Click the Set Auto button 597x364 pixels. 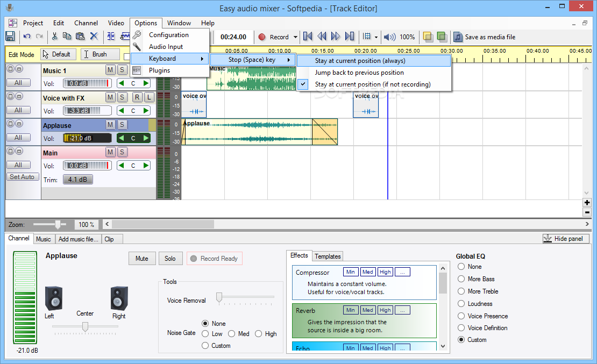22,177
